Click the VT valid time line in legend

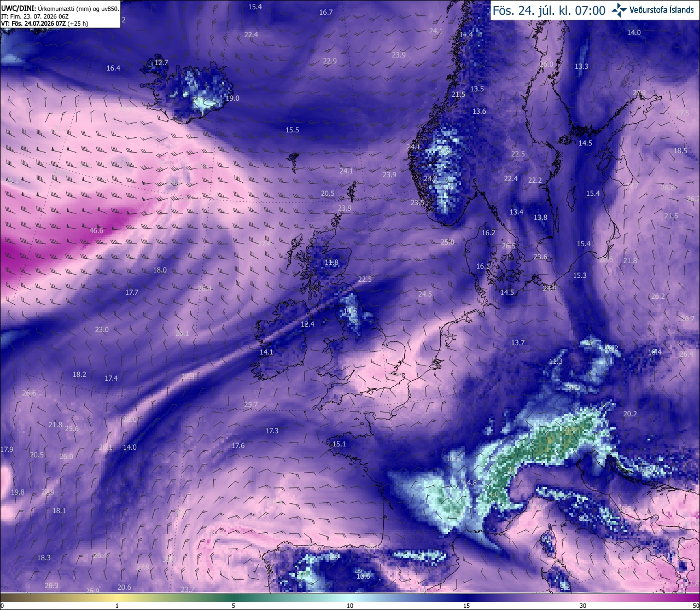45,24
